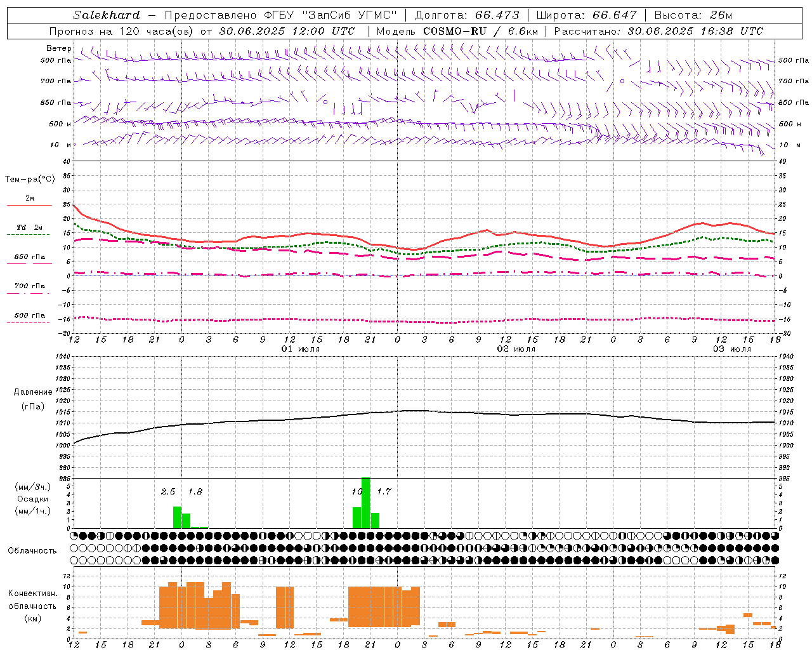812x650 pixels.
Task: Click the provider text ФГБУ "ЗапСиб УГМС"
Action: 330,15
